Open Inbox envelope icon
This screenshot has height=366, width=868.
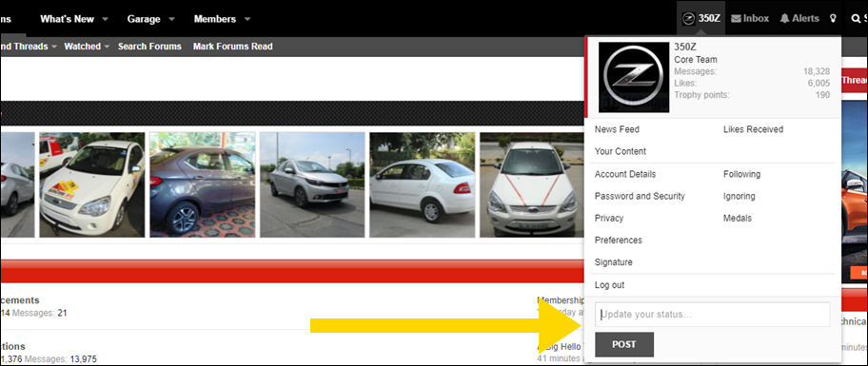point(736,18)
